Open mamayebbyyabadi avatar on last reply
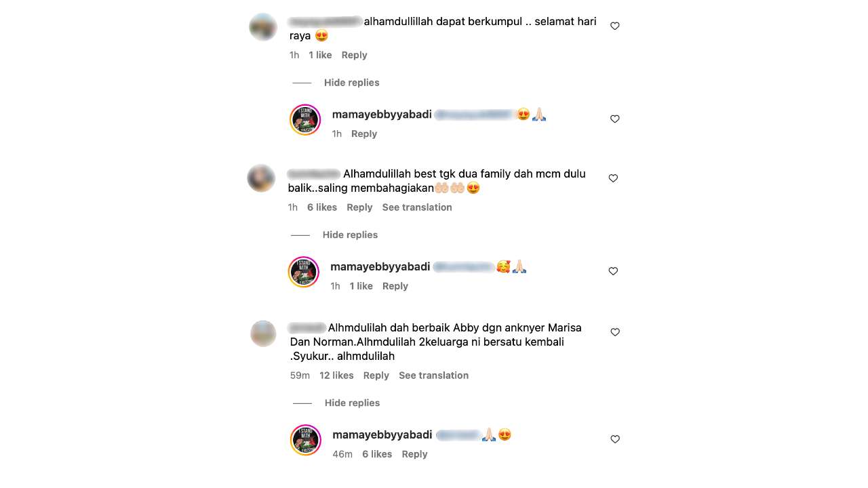Viewport: 868px width, 488px height. click(x=306, y=440)
